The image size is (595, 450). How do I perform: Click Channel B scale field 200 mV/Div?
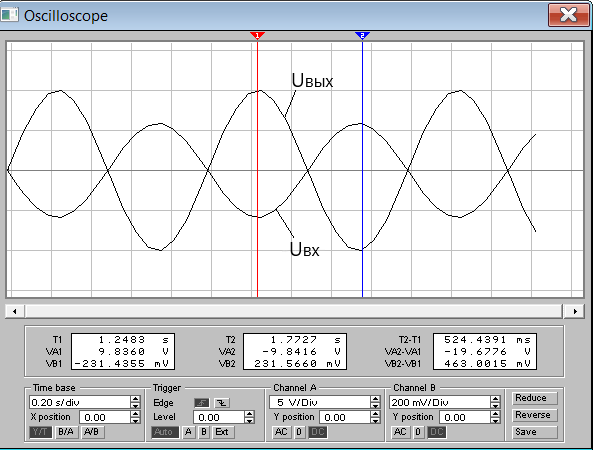pos(439,402)
